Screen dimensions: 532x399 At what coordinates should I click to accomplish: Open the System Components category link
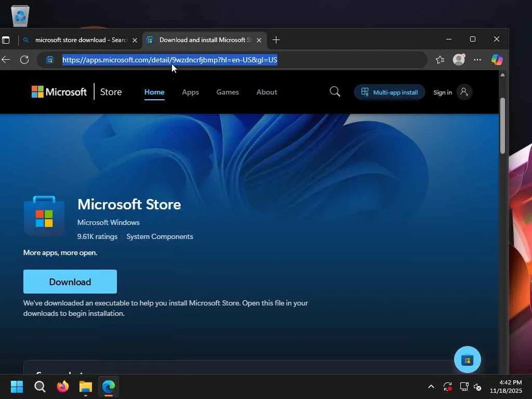160,237
